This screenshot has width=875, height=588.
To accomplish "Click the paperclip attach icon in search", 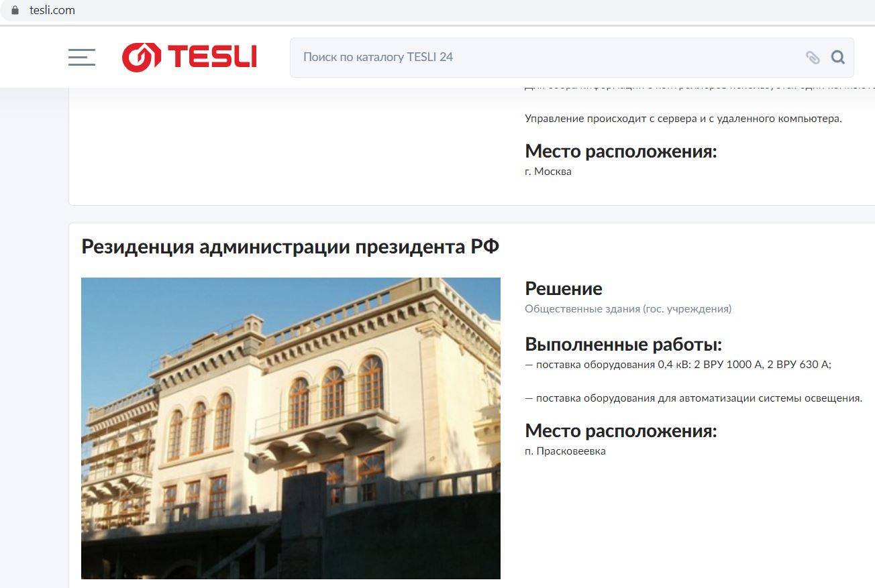I will pos(813,58).
